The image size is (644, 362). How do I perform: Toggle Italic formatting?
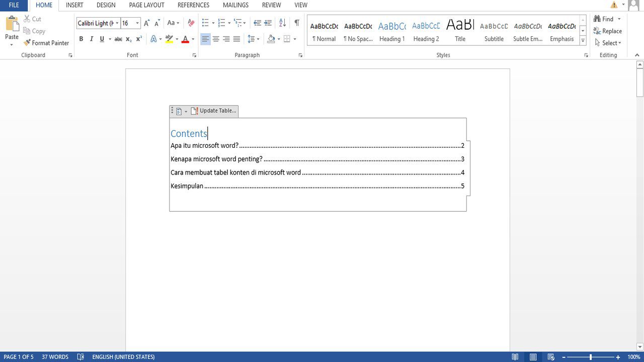[x=92, y=39]
